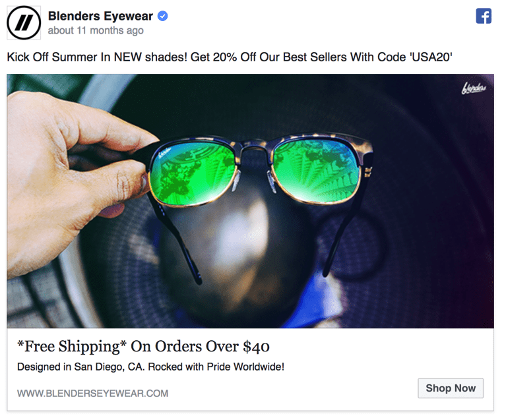The image size is (506, 420).
Task: Click the '$40' amount in headline
Action: (256, 347)
